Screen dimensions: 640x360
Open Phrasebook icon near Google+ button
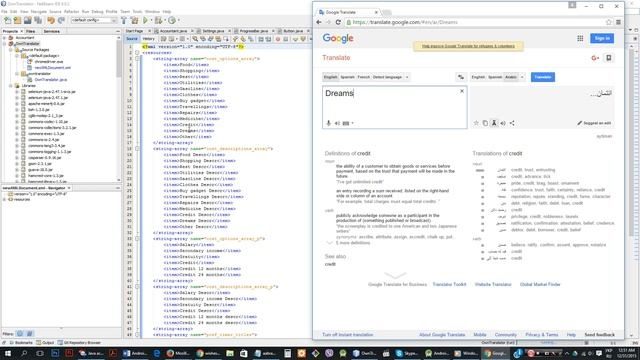coord(609,58)
